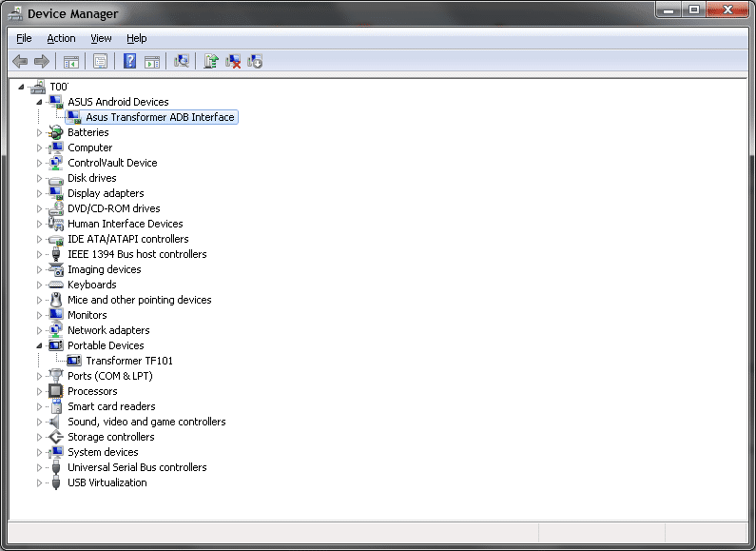756x551 pixels.
Task: Select the Display adapters label
Action: (x=106, y=193)
